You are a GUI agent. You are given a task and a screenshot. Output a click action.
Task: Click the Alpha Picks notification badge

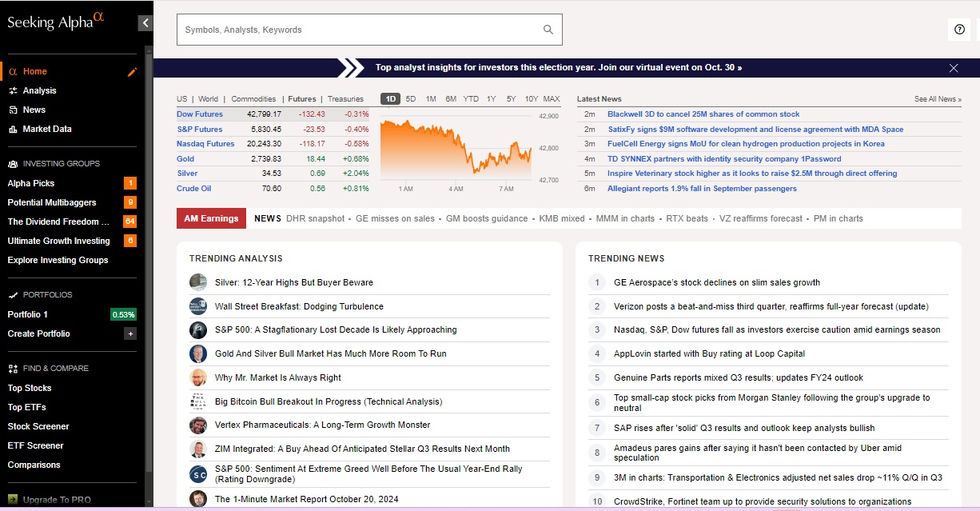tap(130, 183)
